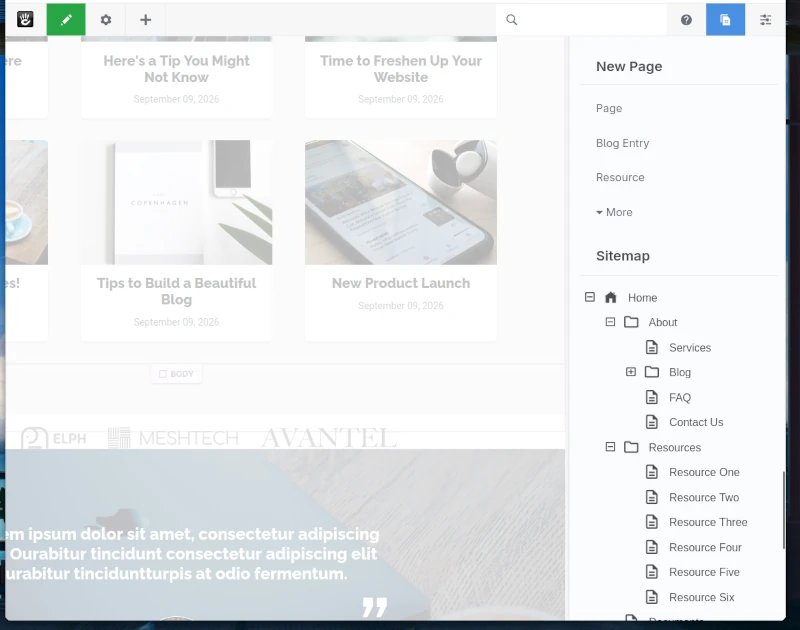Click the smartphone thumbnail for New Product Launch
The height and width of the screenshot is (630, 800).
pyautogui.click(x=401, y=202)
